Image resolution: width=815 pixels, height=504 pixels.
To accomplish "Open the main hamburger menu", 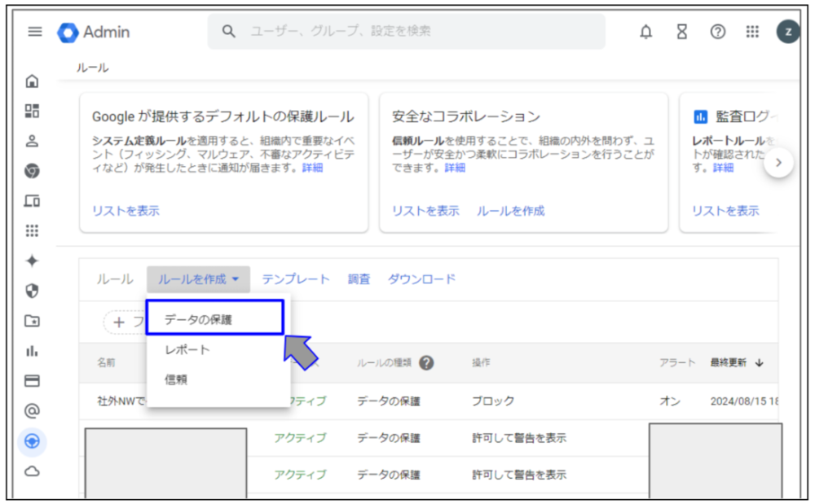I will tap(34, 32).
